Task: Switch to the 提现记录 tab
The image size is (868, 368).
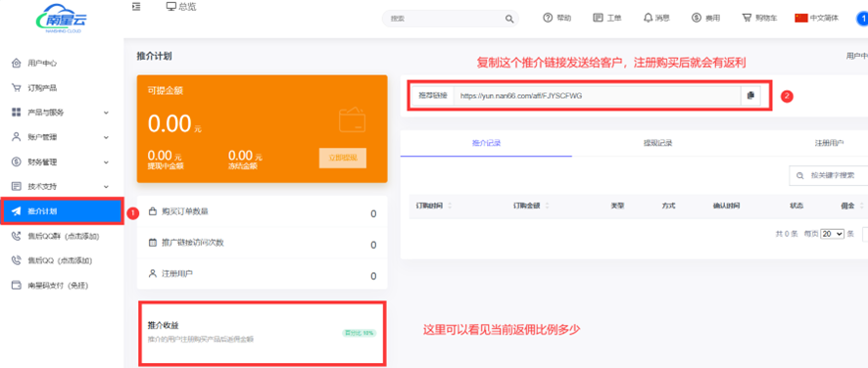Action: [x=657, y=143]
